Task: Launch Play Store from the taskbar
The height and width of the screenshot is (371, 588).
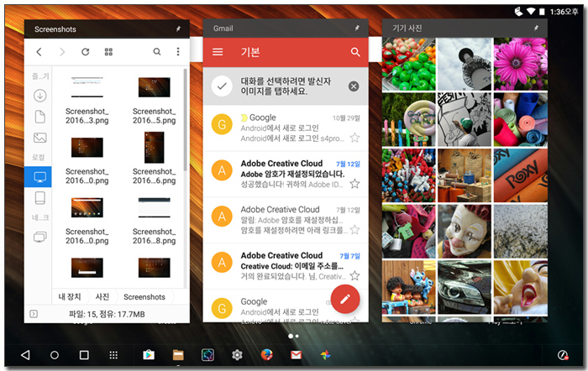Action: click(x=149, y=355)
